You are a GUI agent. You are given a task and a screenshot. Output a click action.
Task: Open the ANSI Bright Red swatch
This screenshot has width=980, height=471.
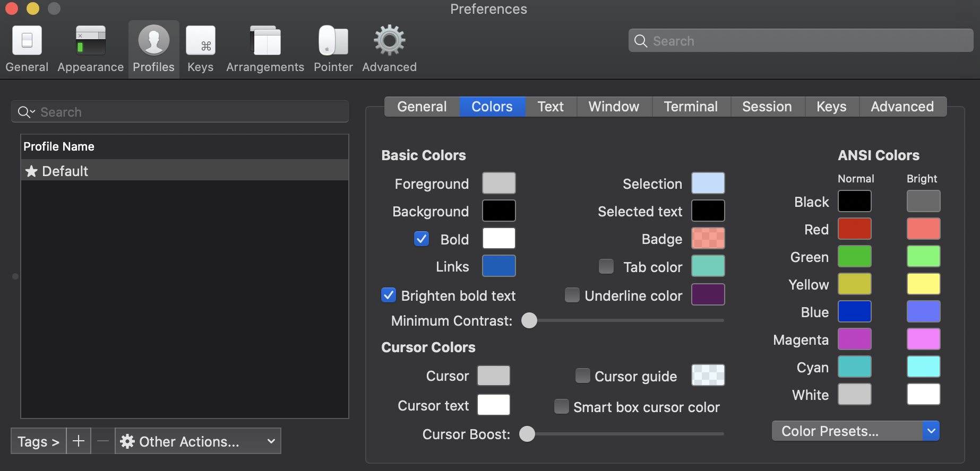[x=924, y=229]
